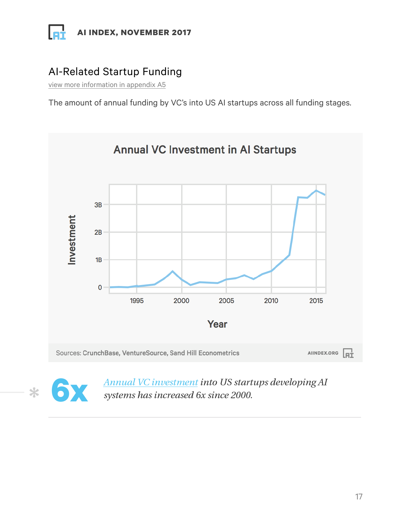
Task: Click the large blue 6x graphic
Action: (70, 390)
